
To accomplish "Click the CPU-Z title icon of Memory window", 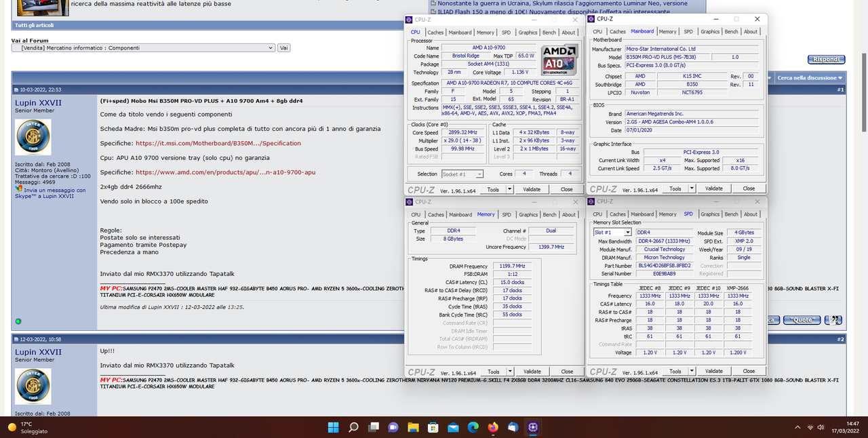I will pyautogui.click(x=409, y=201).
